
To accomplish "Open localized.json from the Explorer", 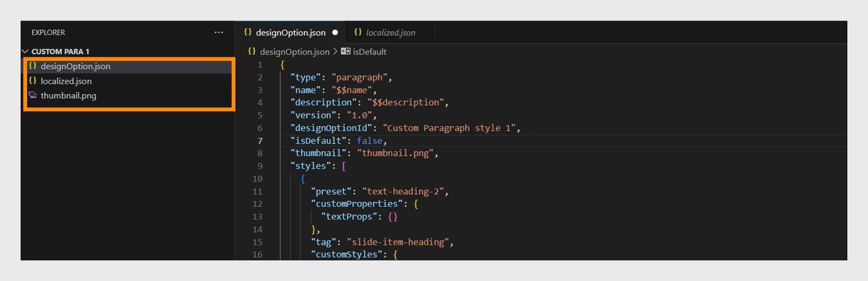I will click(x=66, y=81).
